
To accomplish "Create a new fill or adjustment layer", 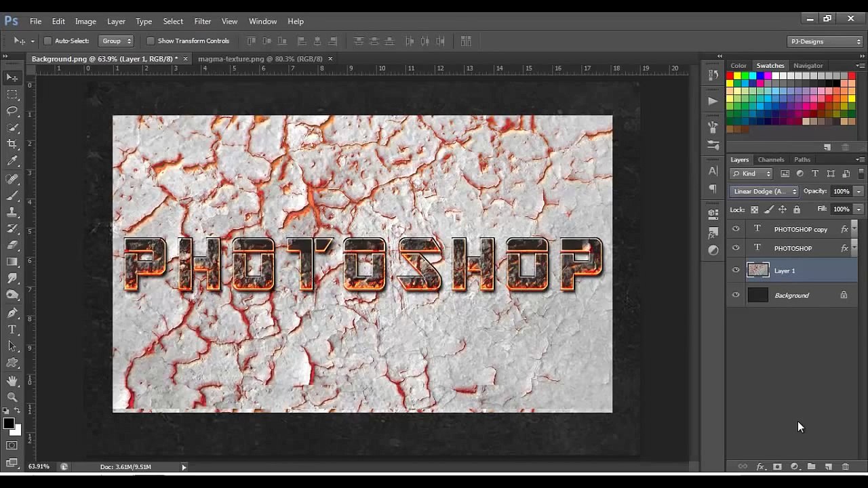I will click(x=794, y=467).
